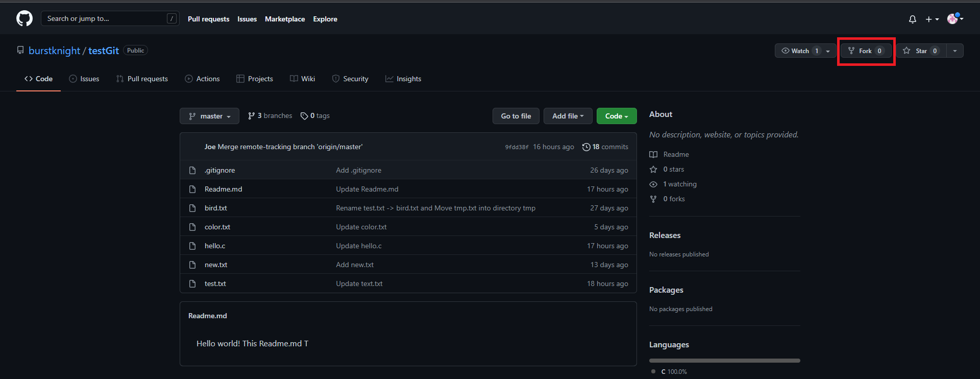The height and width of the screenshot is (379, 980).
Task: Click the fork icon beside 0 forks
Action: click(653, 199)
